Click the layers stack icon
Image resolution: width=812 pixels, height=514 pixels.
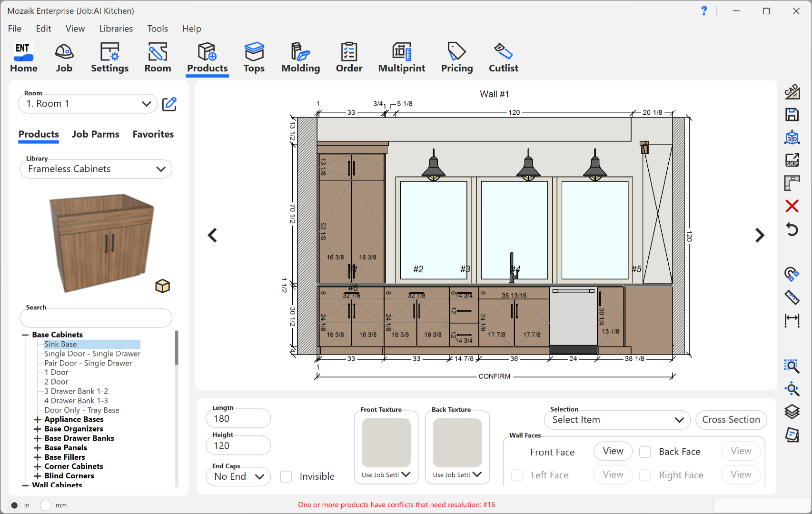tap(792, 412)
